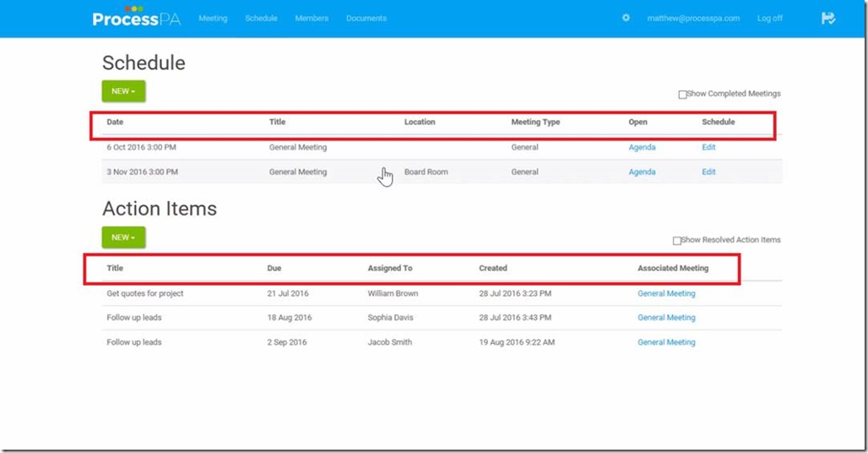Image resolution: width=868 pixels, height=453 pixels.
Task: Click the Log off link
Action: pyautogui.click(x=769, y=19)
